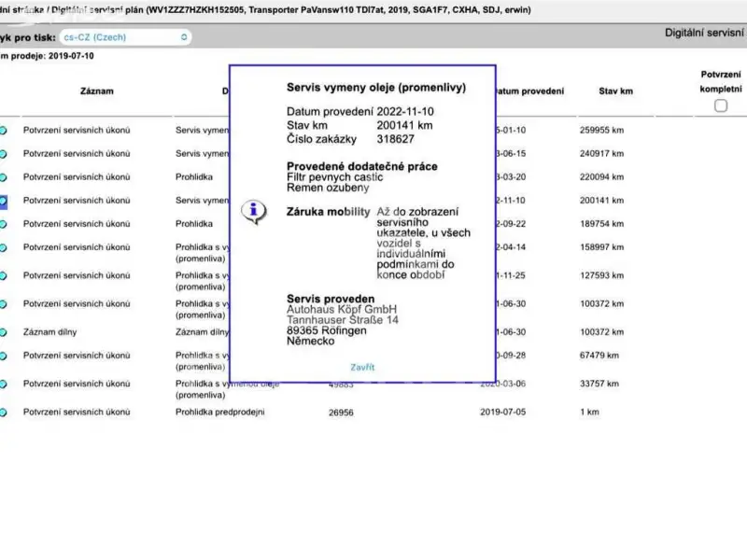747x560 pixels.
Task: Click order number 318627 in dialog
Action: (x=395, y=139)
